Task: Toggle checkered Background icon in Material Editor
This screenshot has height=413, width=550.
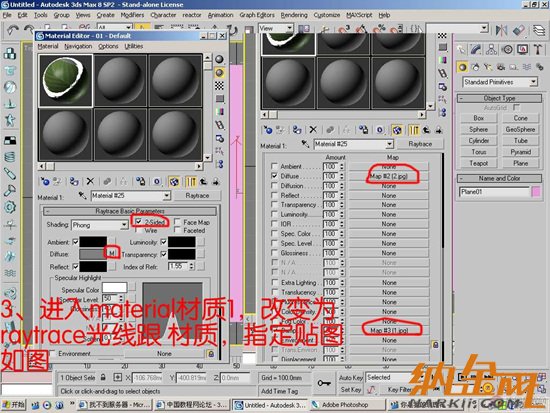Action: 220,86
